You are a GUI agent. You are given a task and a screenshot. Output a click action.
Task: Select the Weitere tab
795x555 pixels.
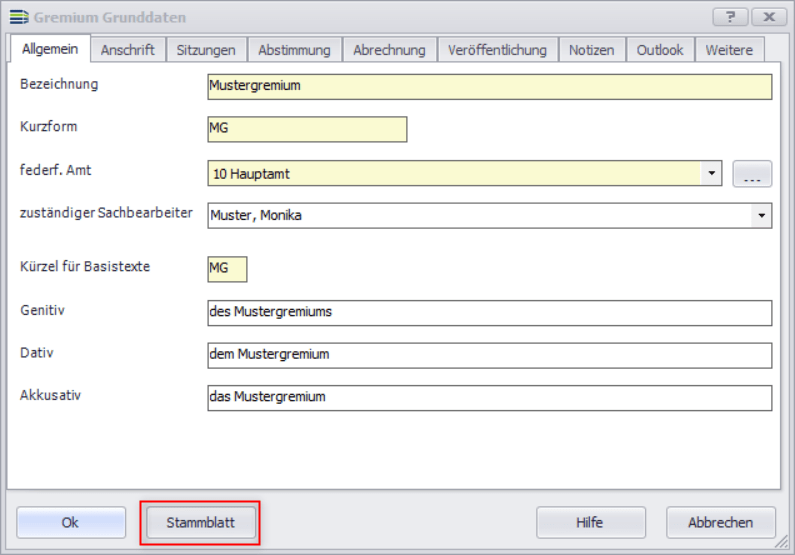coord(729,49)
